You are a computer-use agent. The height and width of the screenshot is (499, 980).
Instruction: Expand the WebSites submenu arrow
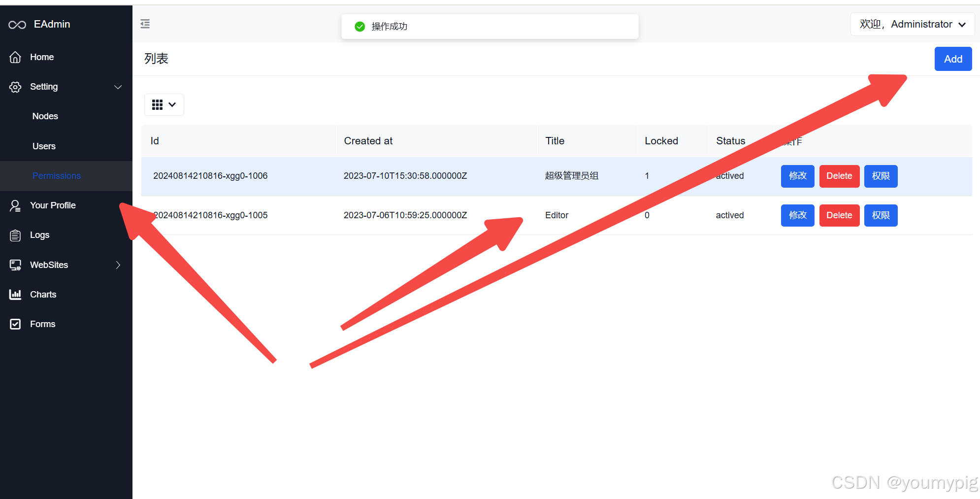pyautogui.click(x=118, y=265)
